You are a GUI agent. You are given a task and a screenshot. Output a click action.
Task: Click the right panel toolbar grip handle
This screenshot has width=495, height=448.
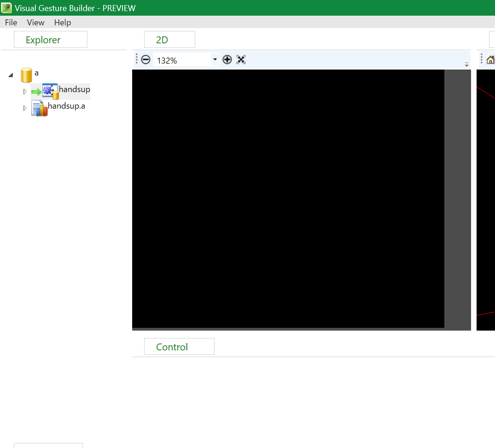[482, 59]
